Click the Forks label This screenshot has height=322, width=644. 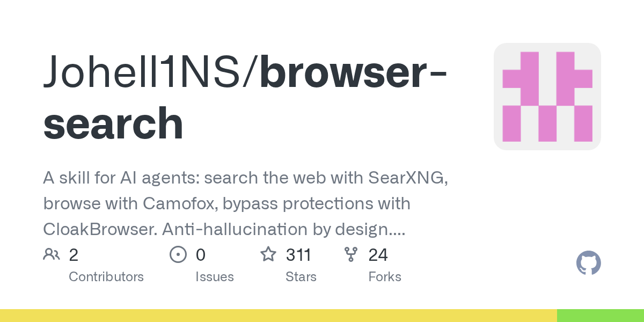(385, 277)
